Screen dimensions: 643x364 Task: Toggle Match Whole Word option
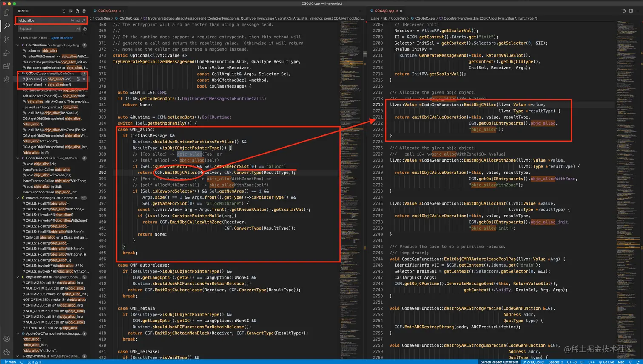[78, 20]
